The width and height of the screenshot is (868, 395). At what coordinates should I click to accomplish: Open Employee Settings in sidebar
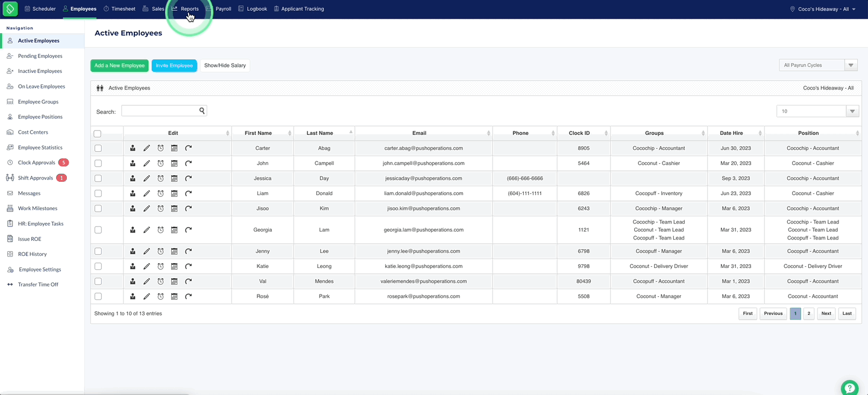click(x=40, y=269)
